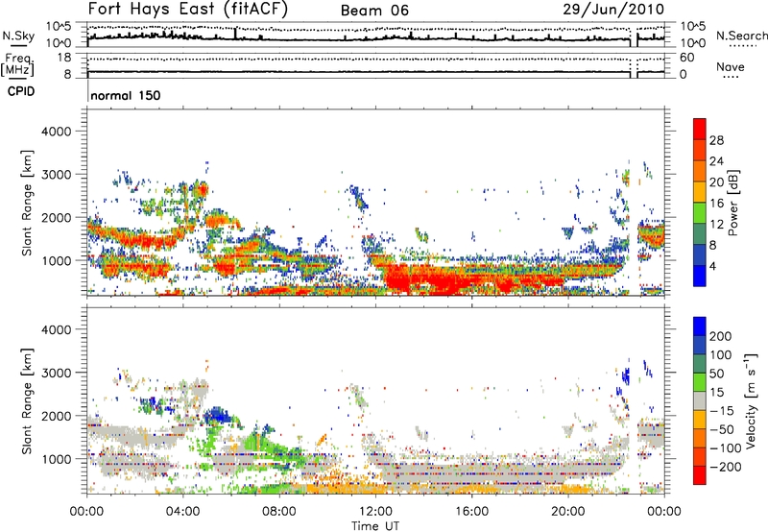Click the red bottom of Velocity colorbar
Viewport: 768px width, 532px height.
[x=700, y=475]
